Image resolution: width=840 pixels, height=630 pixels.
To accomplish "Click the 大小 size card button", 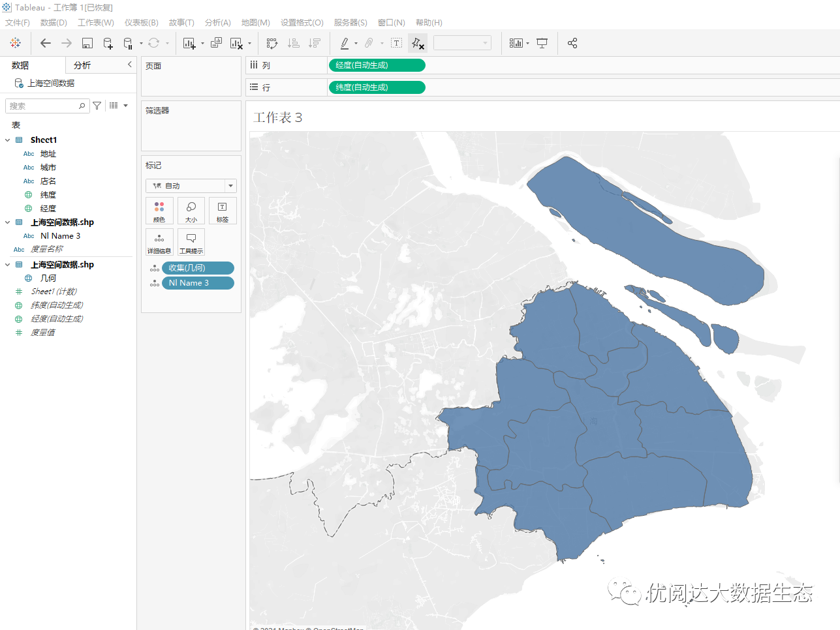I will click(191, 211).
